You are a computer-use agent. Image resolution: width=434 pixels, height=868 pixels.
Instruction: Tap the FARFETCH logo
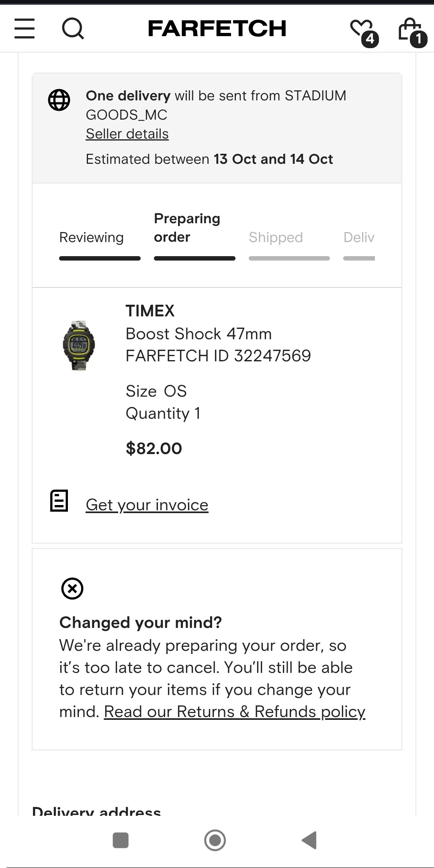pos(217,29)
